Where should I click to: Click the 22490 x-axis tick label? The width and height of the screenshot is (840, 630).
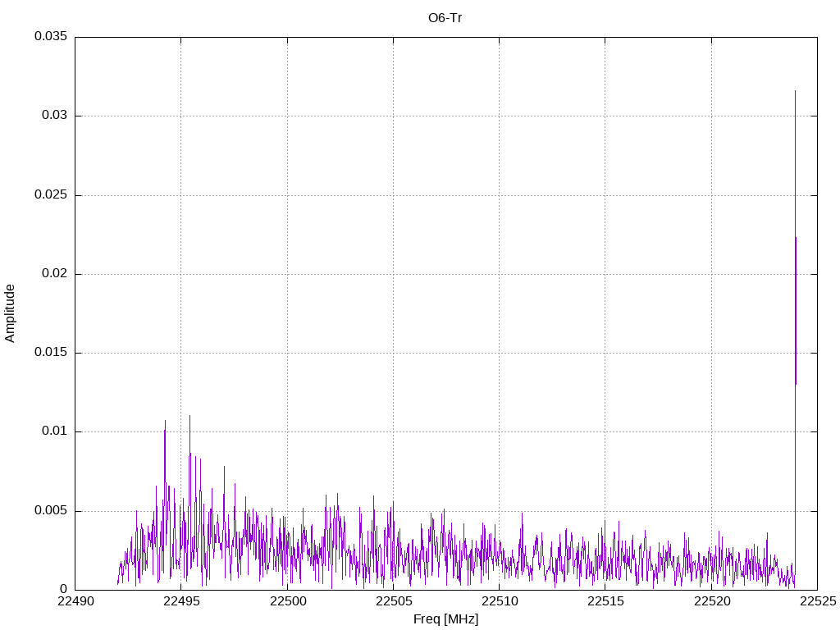point(75,601)
